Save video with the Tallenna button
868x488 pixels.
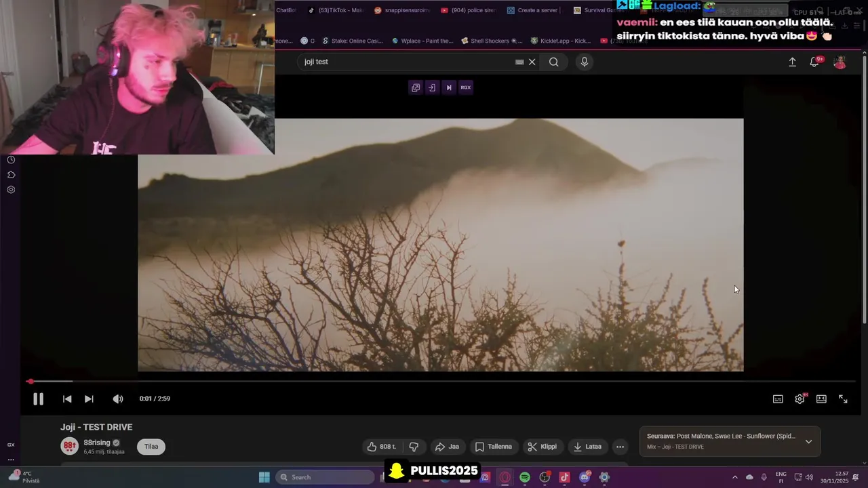coord(494,447)
